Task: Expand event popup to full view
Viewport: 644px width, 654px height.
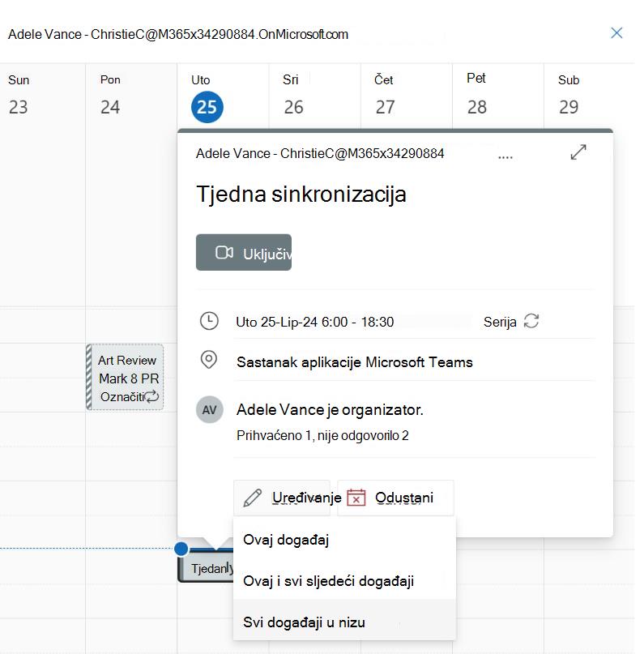Action: pos(578,152)
